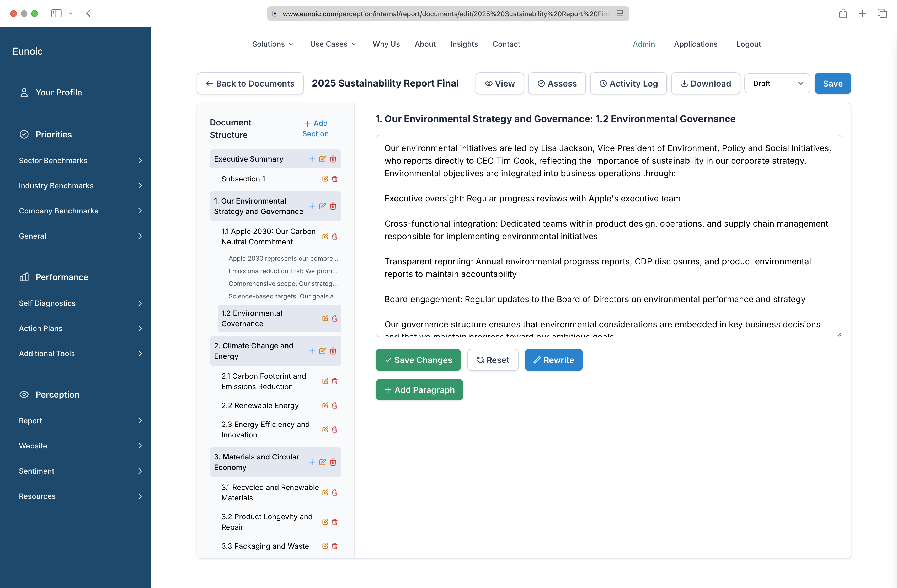
Task: Reset the paragraph edits
Action: pyautogui.click(x=493, y=360)
